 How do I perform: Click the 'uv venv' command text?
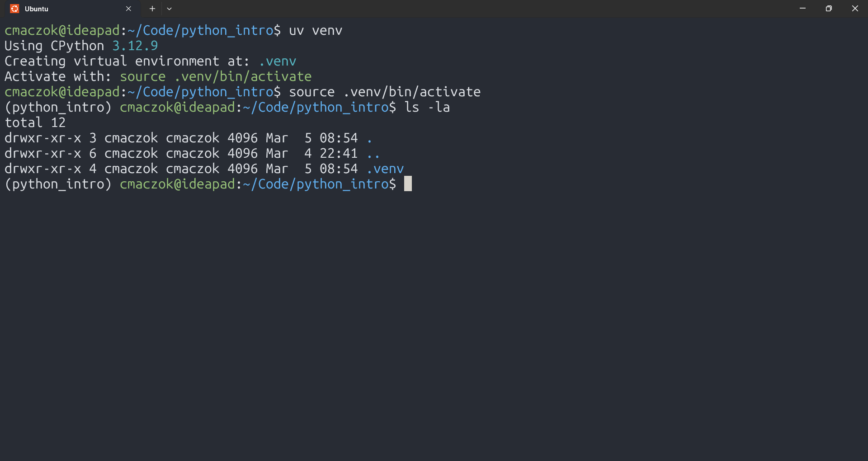pyautogui.click(x=316, y=30)
